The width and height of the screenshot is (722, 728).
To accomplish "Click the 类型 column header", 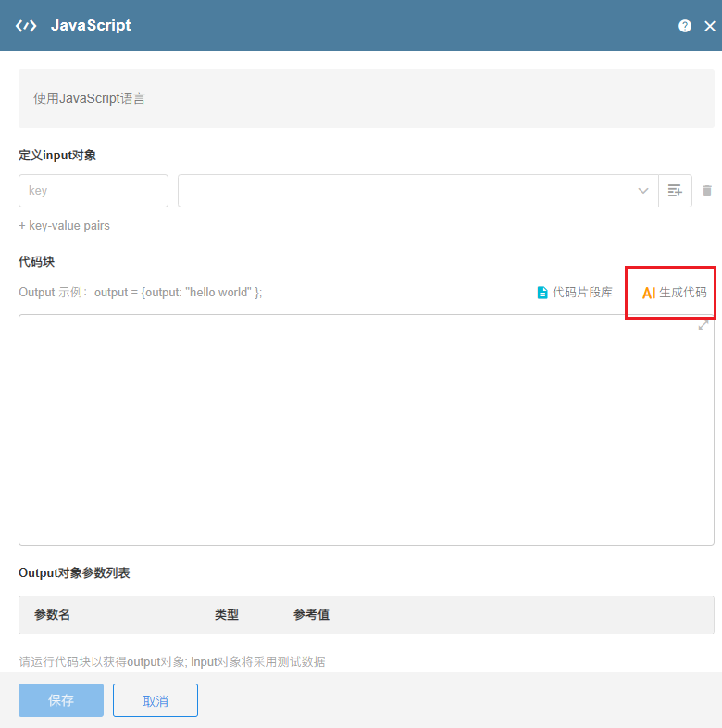I will [227, 615].
